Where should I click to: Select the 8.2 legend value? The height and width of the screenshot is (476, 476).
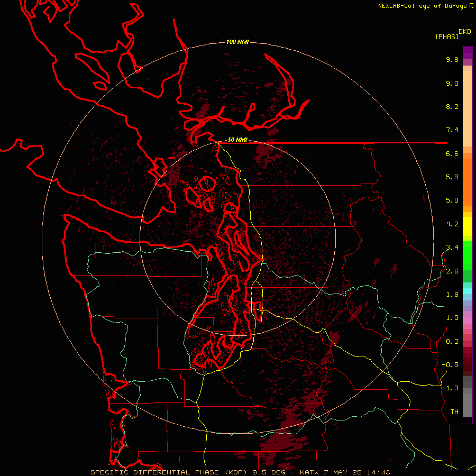pyautogui.click(x=452, y=106)
